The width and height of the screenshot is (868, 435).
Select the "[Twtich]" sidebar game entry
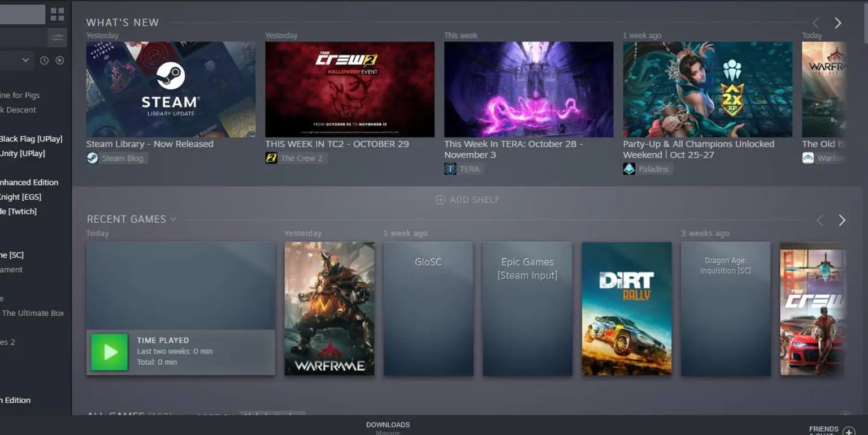(x=18, y=212)
